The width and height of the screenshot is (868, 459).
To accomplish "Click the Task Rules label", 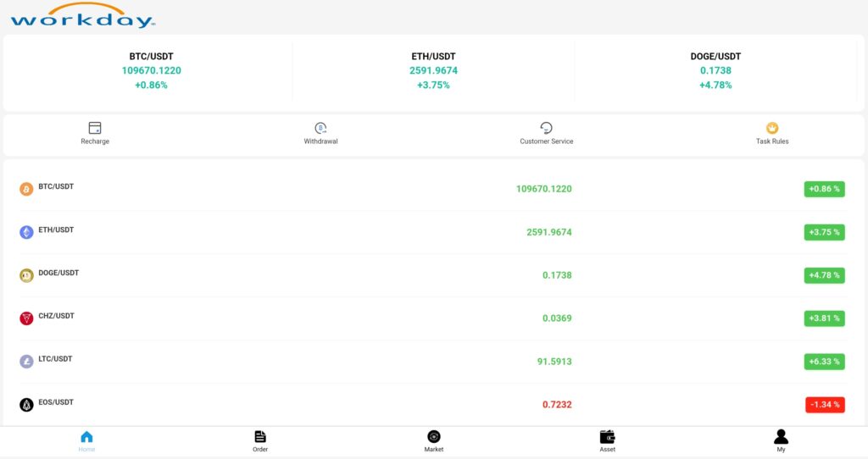I will point(772,141).
